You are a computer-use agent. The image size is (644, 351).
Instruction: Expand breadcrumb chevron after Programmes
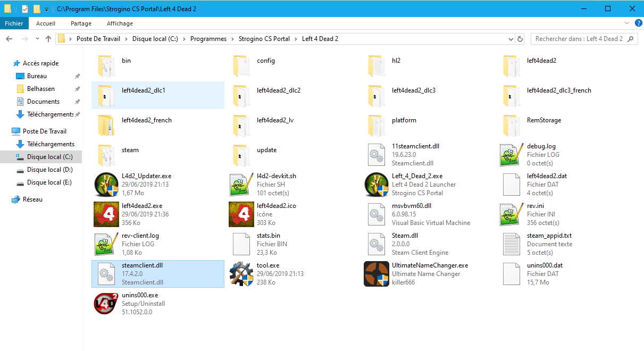coord(231,39)
